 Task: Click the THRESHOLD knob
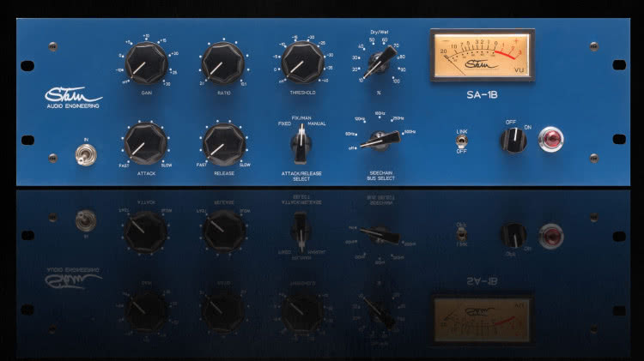coord(303,63)
